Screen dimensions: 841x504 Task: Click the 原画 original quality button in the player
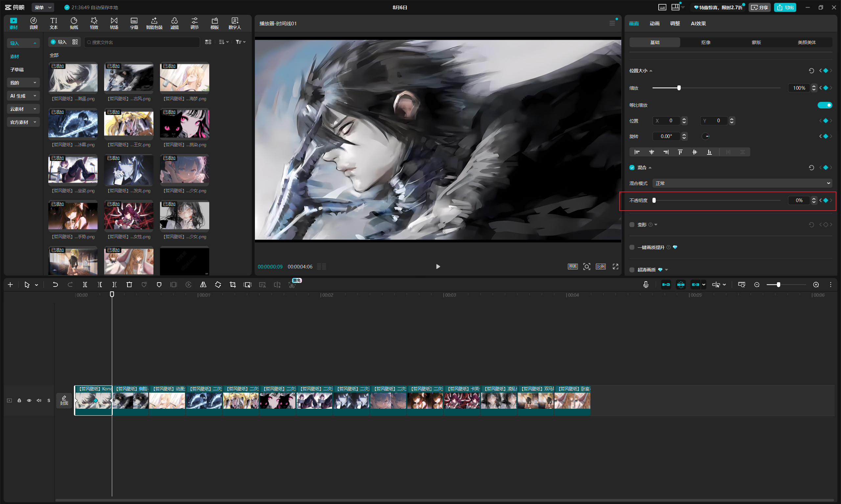[572, 266]
